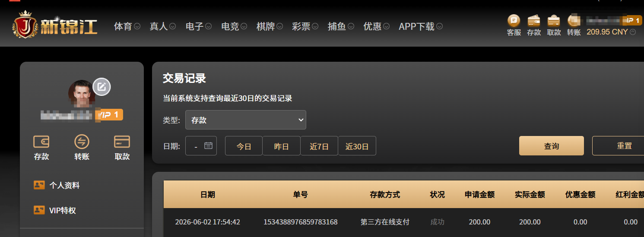
Task: Click the user avatar photo
Action: pyautogui.click(x=82, y=93)
